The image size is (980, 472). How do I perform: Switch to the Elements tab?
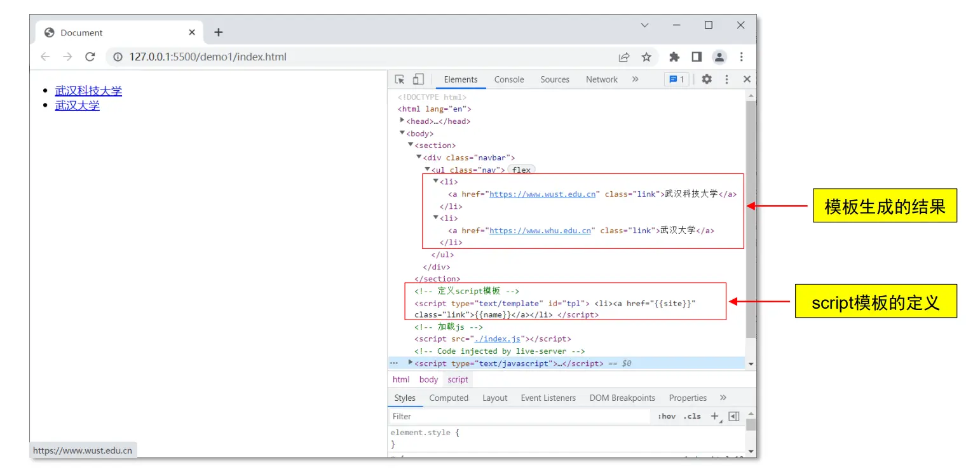pos(461,79)
